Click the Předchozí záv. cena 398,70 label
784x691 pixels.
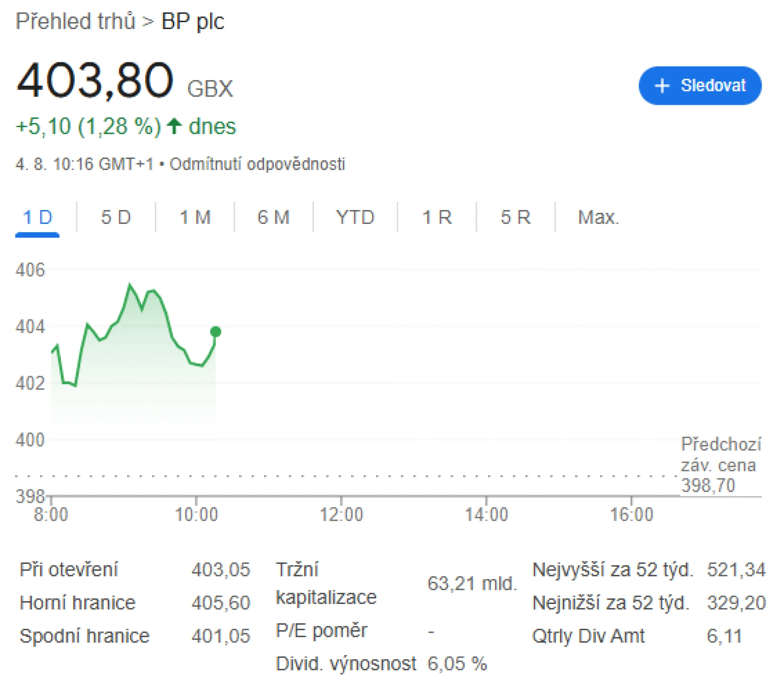pos(721,465)
